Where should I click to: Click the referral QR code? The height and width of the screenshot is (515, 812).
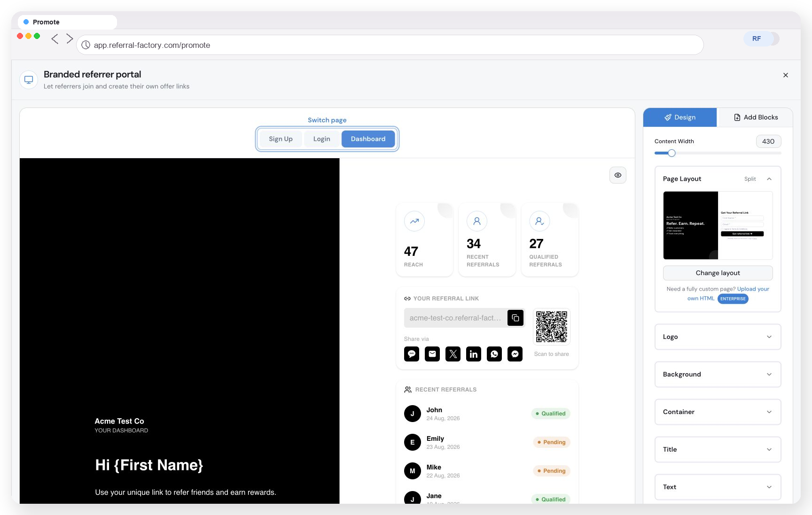click(552, 327)
